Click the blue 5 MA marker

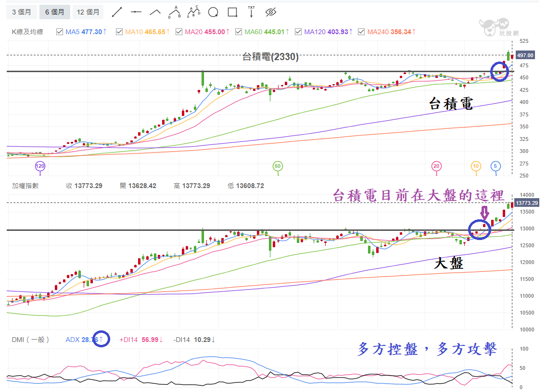point(496,166)
